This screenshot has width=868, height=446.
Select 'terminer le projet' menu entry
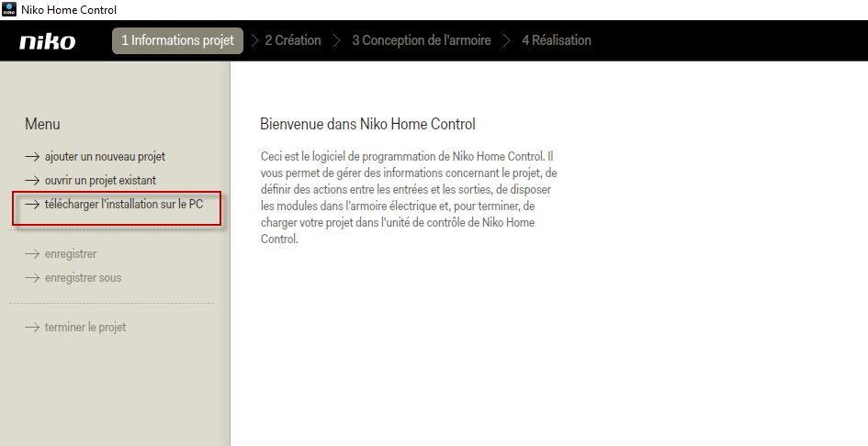(x=85, y=328)
